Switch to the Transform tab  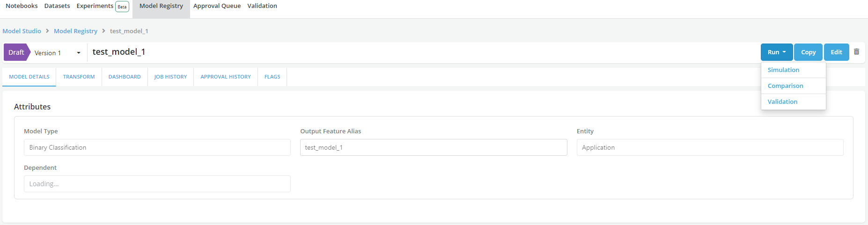(79, 77)
